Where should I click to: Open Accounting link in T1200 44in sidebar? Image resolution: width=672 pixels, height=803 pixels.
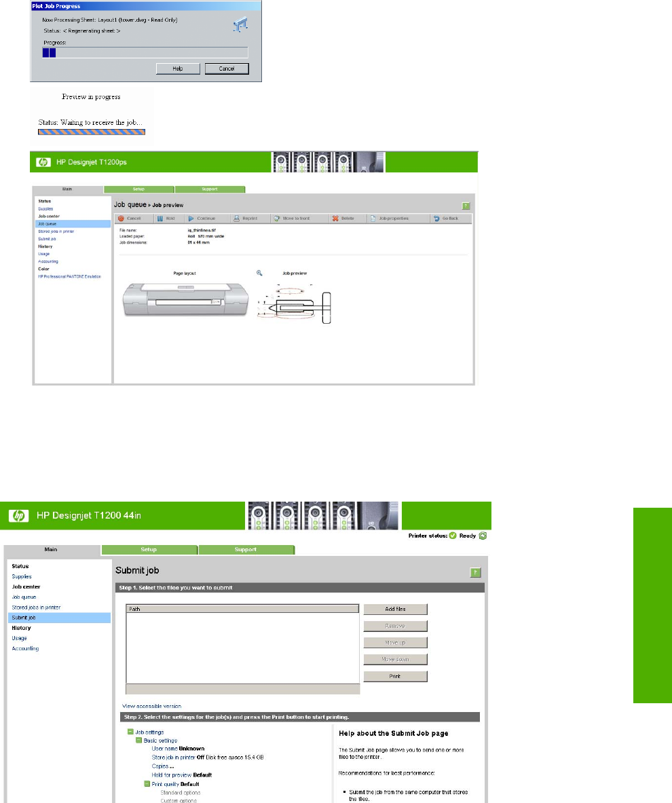25,648
